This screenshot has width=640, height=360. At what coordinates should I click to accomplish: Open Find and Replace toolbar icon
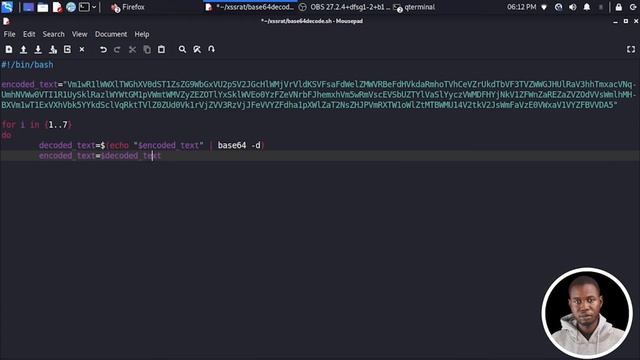(197, 49)
